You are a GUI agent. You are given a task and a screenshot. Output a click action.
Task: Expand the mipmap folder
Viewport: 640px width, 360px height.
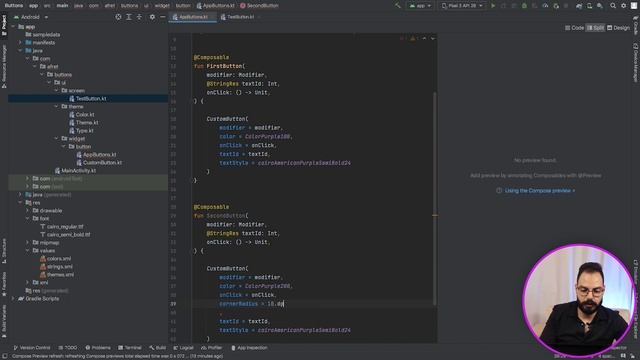tap(27, 242)
